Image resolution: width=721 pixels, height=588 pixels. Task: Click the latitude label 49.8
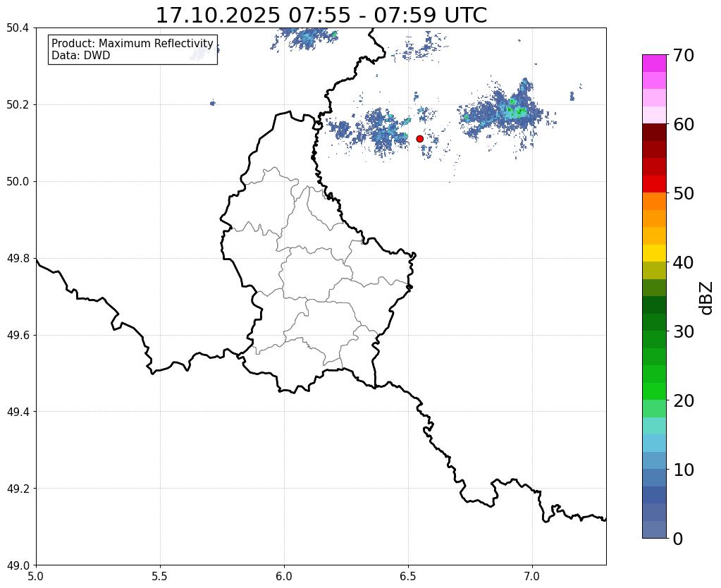pyautogui.click(x=18, y=259)
